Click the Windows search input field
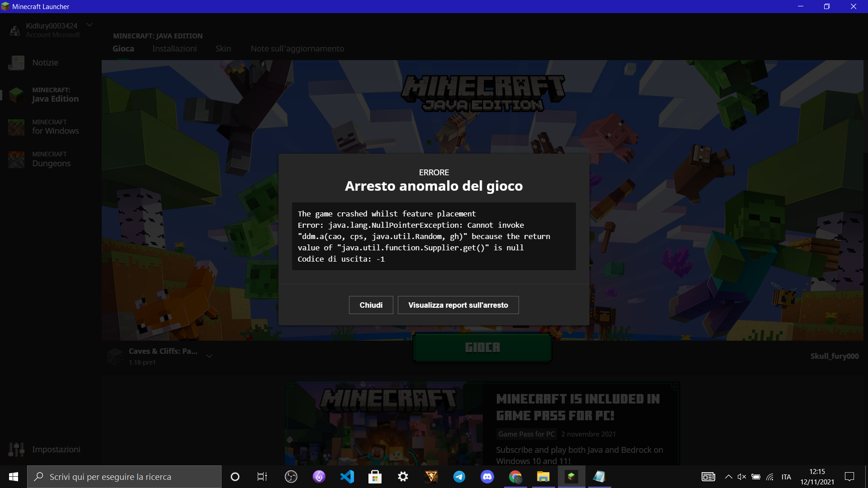Screen dimensions: 868x488 click(x=131, y=477)
